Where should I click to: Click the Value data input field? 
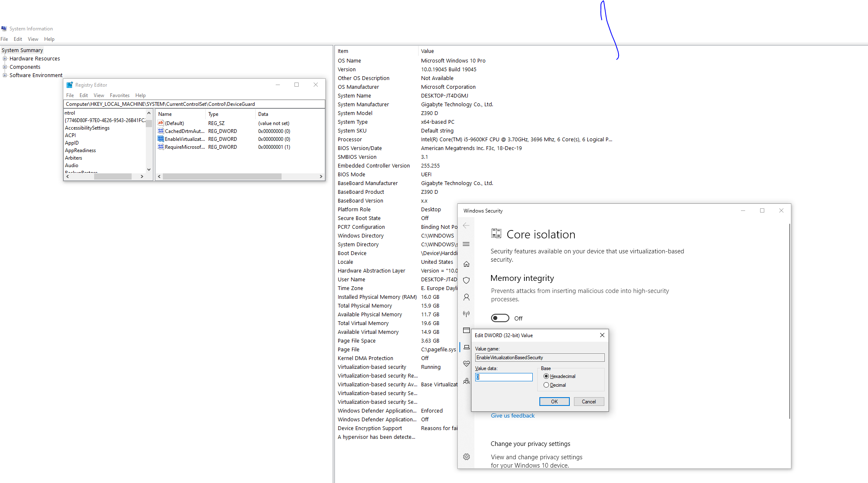click(504, 377)
